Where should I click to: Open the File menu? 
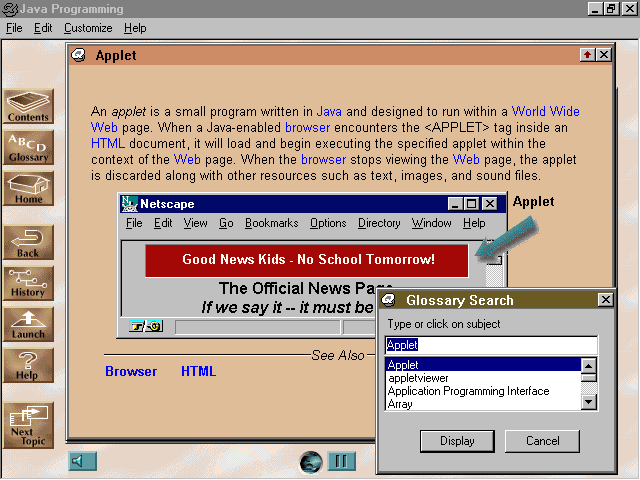[14, 28]
